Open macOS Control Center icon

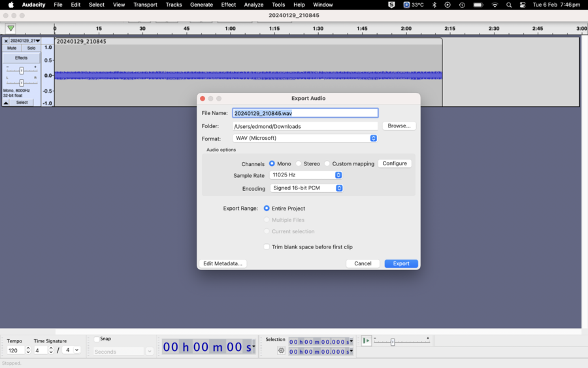(x=523, y=5)
